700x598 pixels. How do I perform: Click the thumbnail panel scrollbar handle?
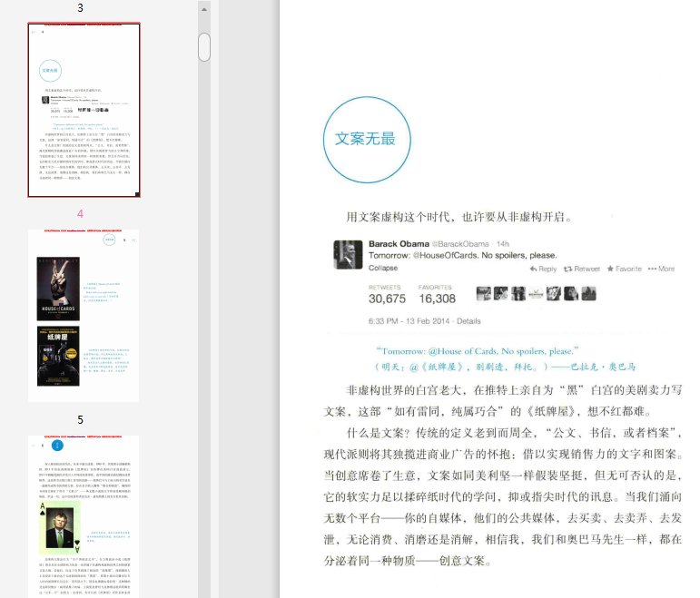(204, 47)
